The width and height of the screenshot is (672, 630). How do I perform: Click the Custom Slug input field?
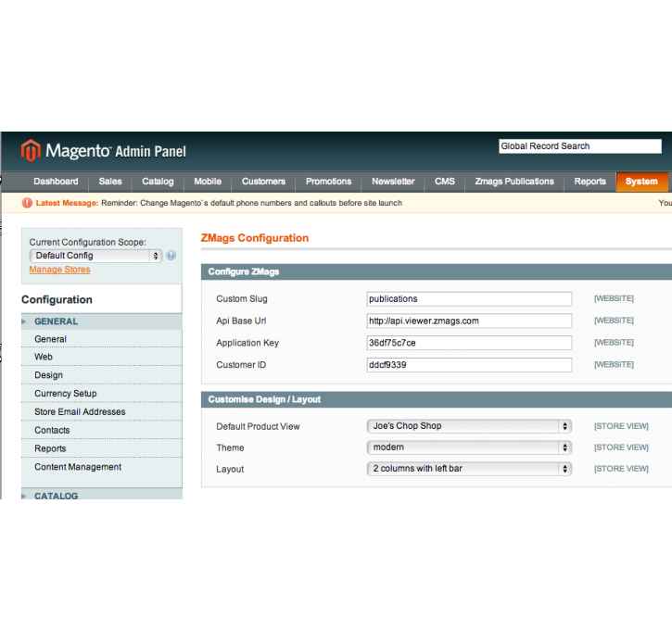point(469,299)
